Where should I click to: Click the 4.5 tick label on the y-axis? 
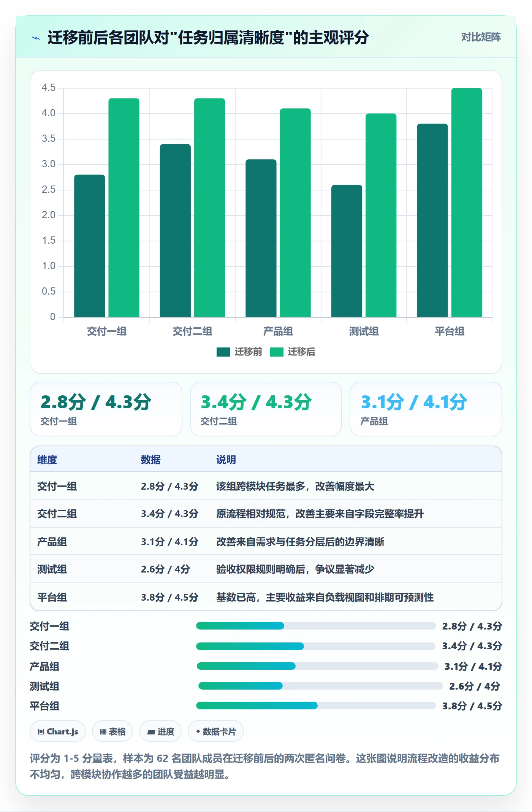pos(49,88)
